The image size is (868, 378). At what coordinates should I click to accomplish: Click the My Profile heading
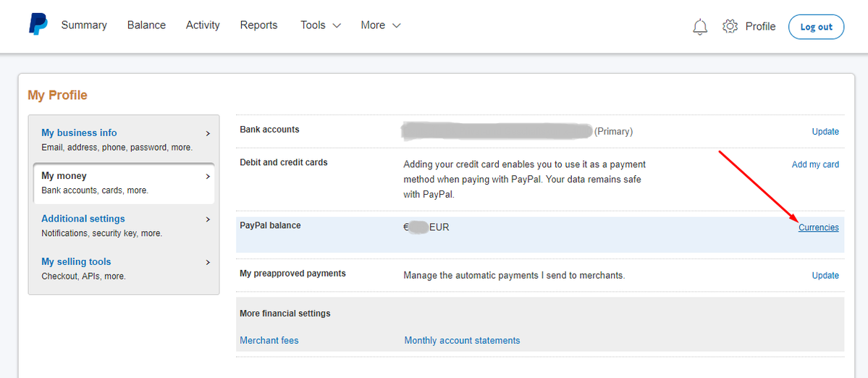point(58,95)
